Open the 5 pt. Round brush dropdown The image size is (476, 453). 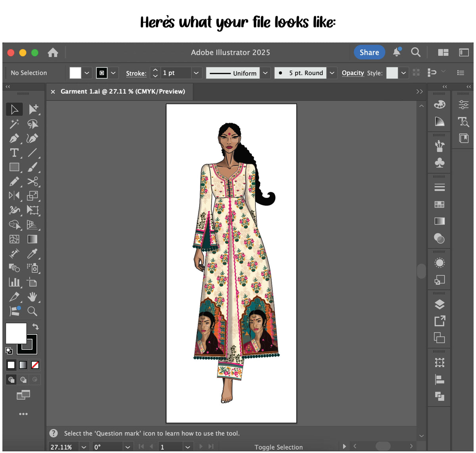tap(332, 73)
